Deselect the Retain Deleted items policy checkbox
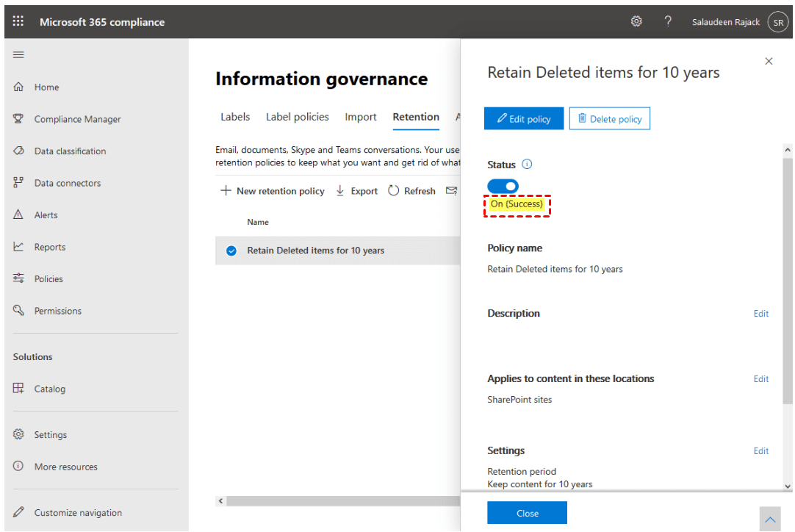This screenshot has width=795, height=532. [x=231, y=251]
